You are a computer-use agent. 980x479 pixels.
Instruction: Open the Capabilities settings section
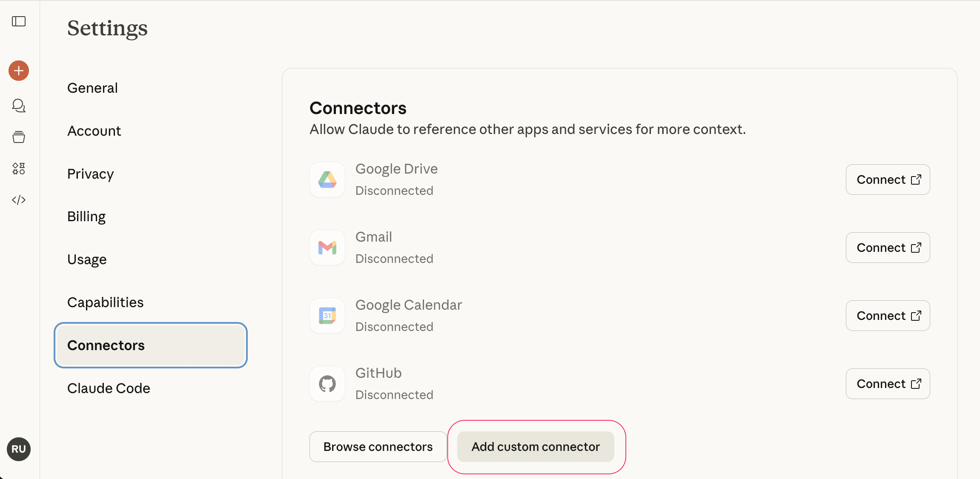(105, 302)
